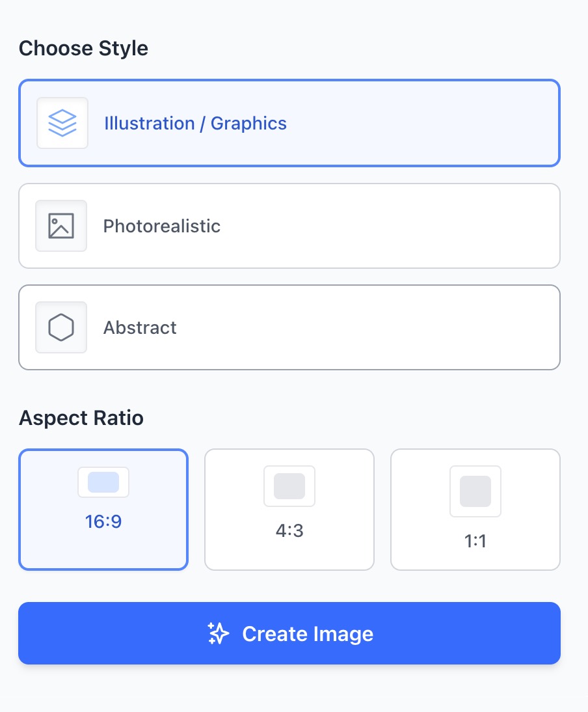588x712 pixels.
Task: Click the Aspect Ratio heading
Action: pos(81,418)
